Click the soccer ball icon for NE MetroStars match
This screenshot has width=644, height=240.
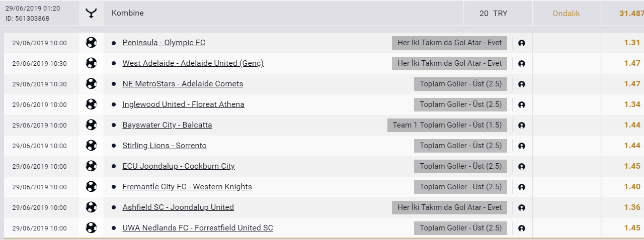pos(91,84)
